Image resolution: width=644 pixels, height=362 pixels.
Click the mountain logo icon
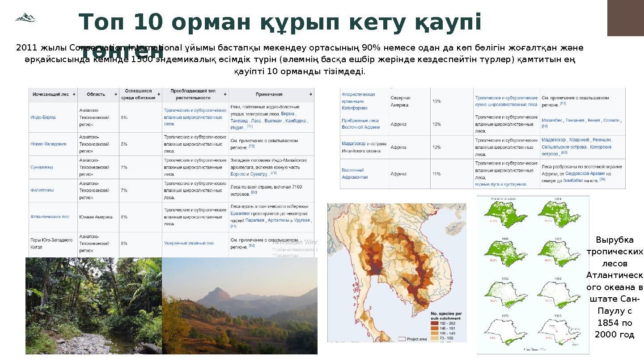(25, 17)
